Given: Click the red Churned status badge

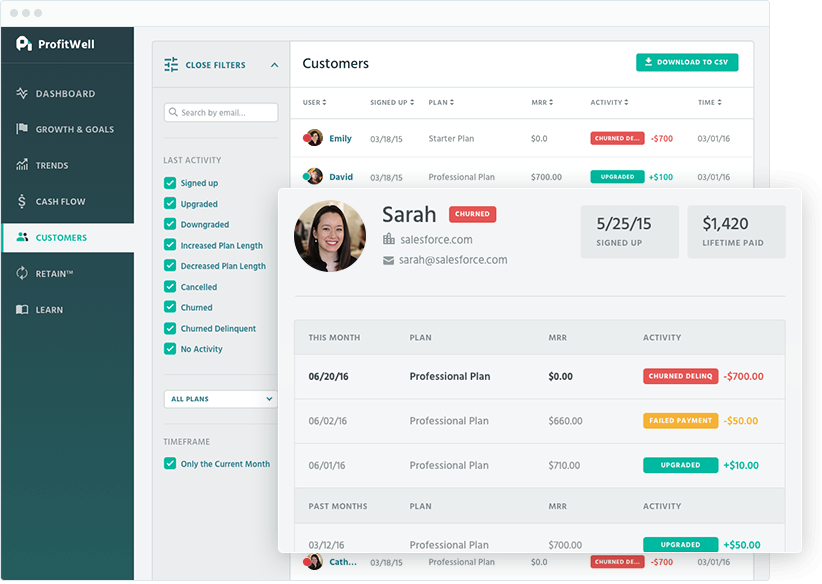Looking at the screenshot, I should pyautogui.click(x=472, y=214).
